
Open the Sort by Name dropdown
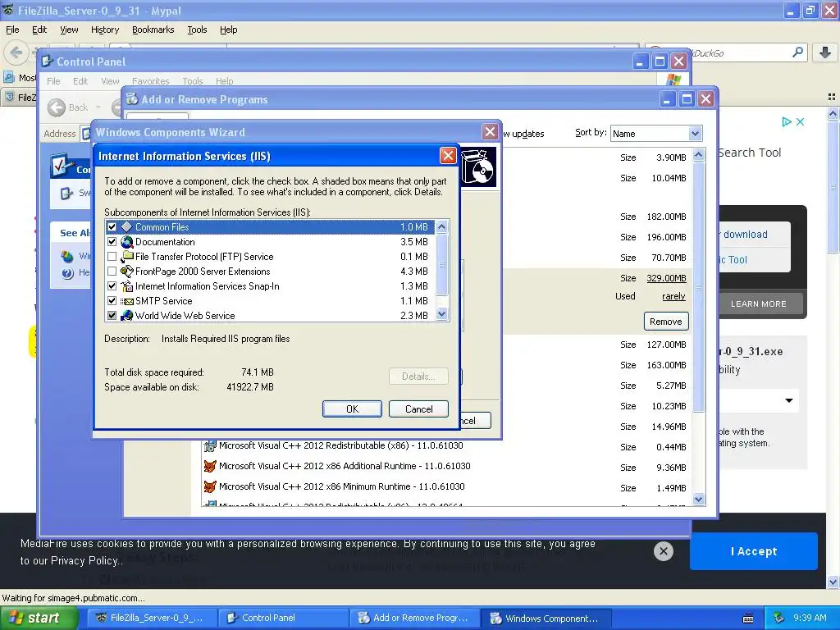pos(695,134)
